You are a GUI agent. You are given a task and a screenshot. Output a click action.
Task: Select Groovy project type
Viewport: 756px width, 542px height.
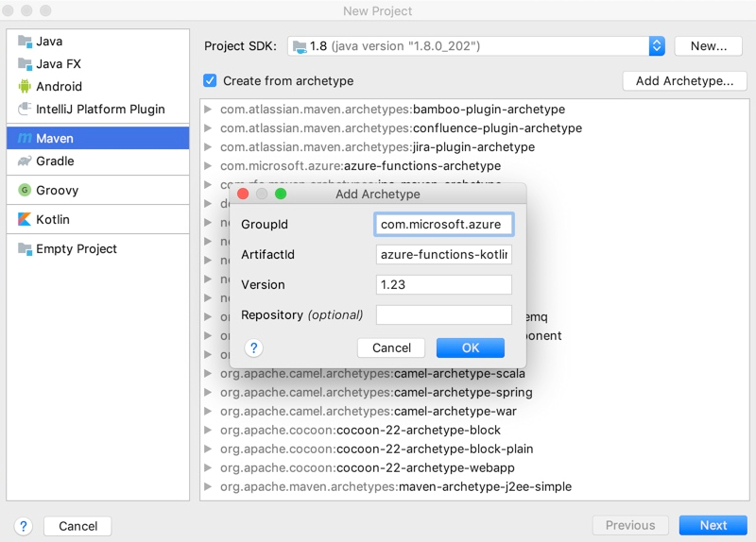98,191
